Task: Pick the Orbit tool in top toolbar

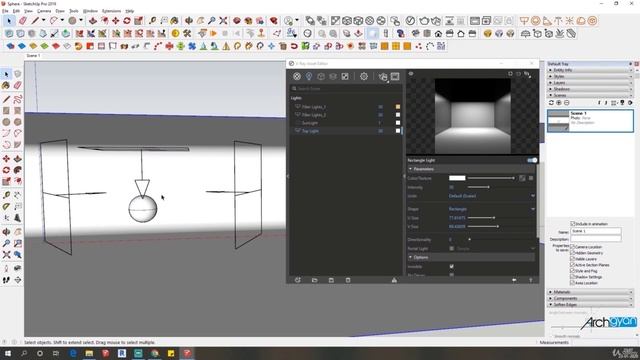Action: (189, 20)
